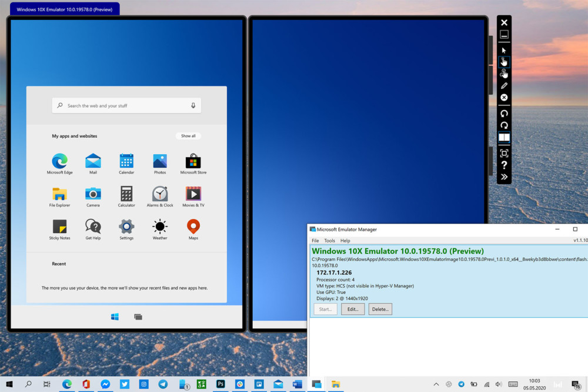
Task: Open Help menu in Emulator Manager
Action: click(345, 241)
